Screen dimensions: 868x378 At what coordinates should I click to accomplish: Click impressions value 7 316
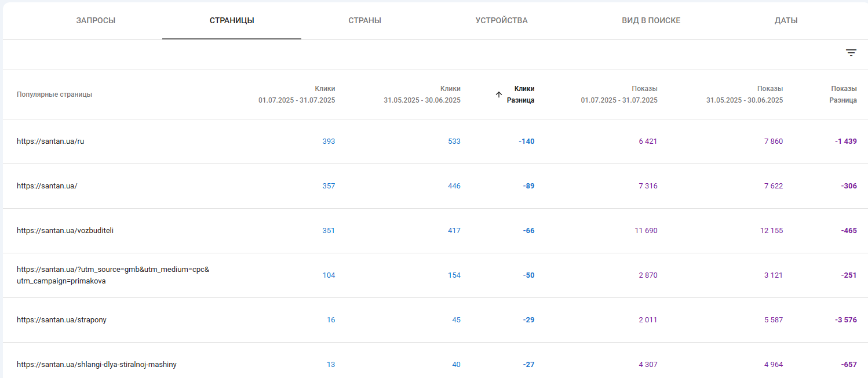click(x=648, y=186)
